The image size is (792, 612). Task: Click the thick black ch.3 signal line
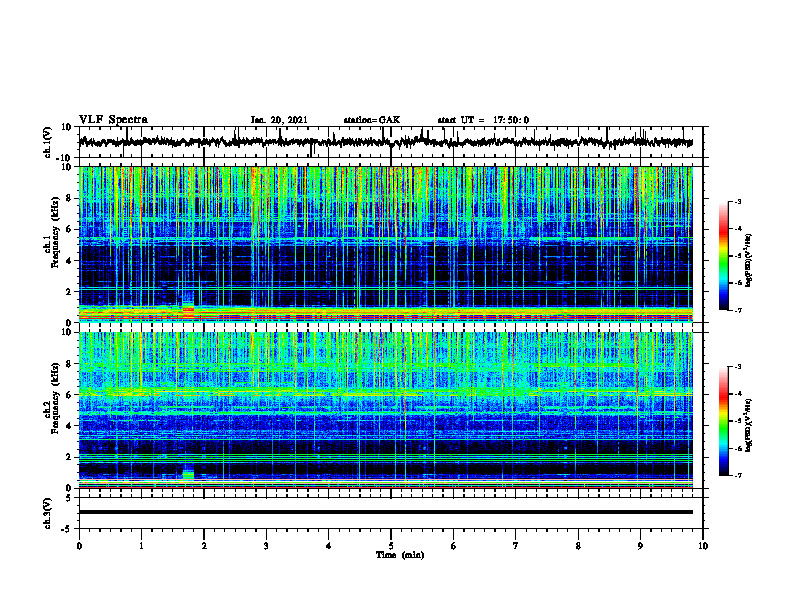pyautogui.click(x=386, y=512)
